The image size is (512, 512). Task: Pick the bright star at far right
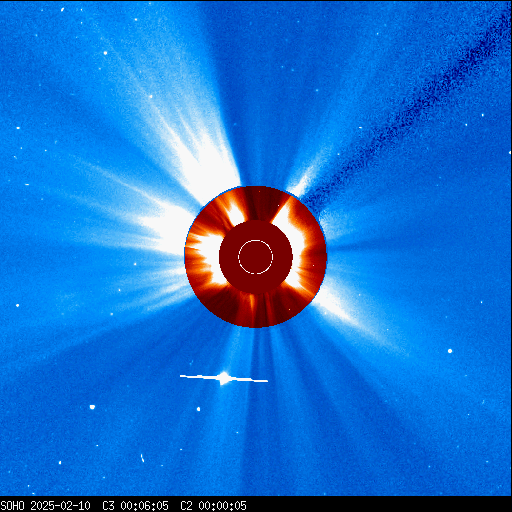pos(450,351)
